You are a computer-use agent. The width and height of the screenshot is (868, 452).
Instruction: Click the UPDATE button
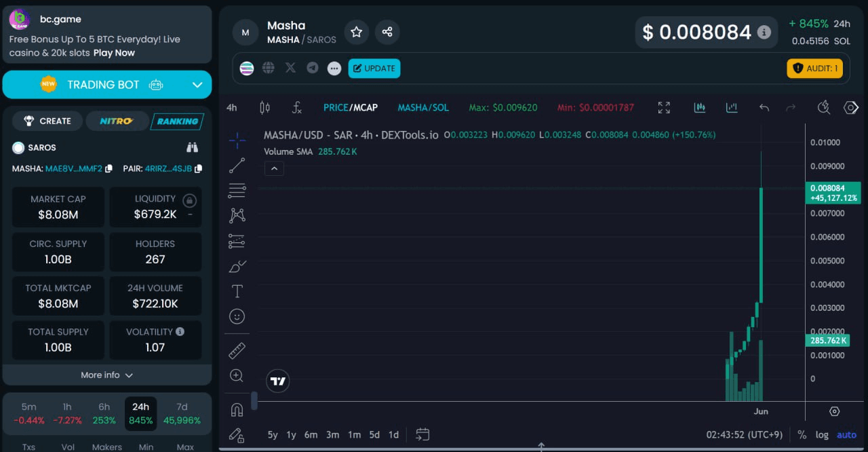tap(374, 68)
